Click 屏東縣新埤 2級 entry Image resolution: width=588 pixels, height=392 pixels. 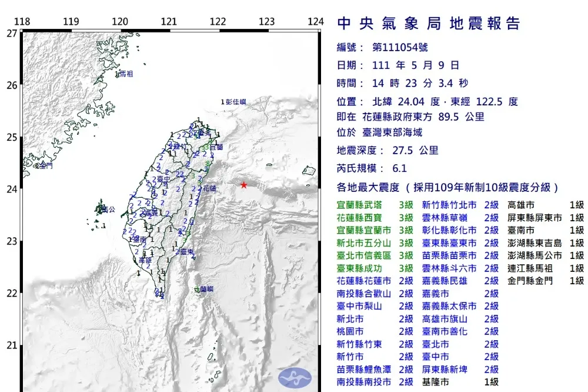pos(460,370)
